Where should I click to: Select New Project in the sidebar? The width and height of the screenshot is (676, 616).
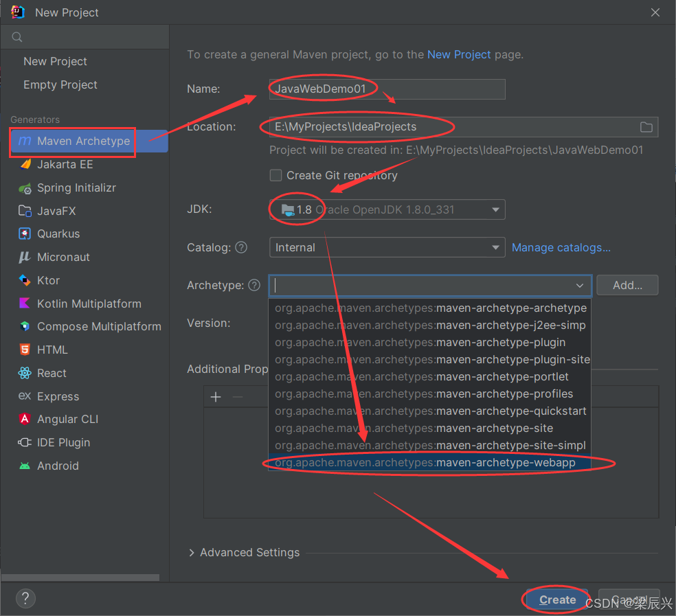click(x=55, y=61)
